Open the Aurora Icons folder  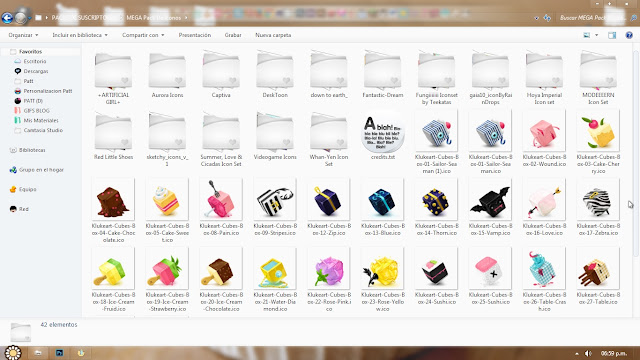[167, 75]
